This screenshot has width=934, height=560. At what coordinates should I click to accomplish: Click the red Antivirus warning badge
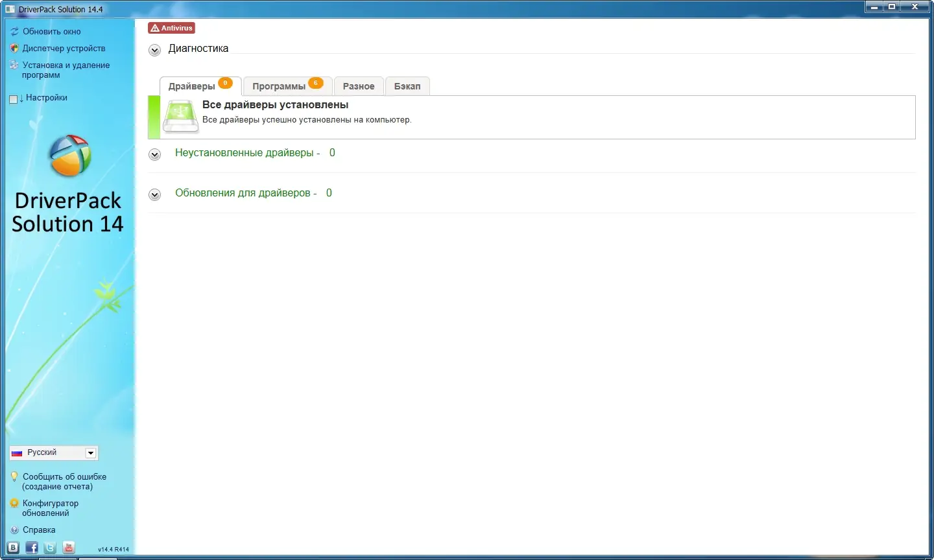click(x=171, y=28)
